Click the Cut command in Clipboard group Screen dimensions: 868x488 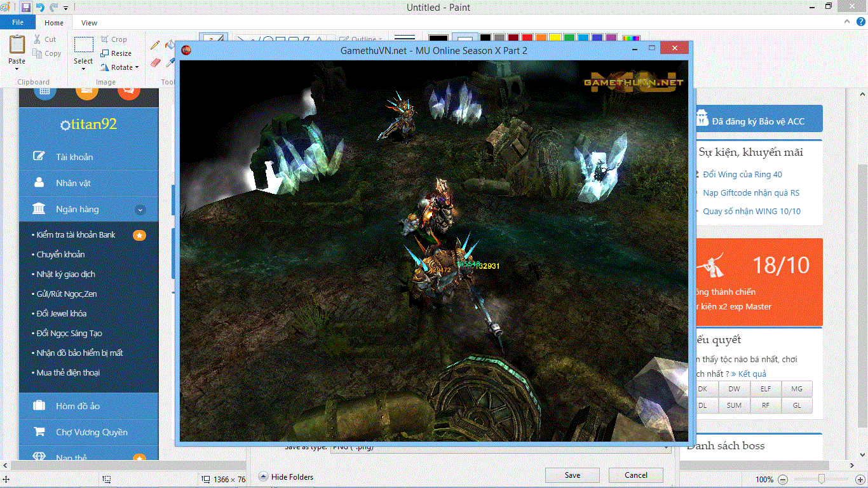pos(45,39)
